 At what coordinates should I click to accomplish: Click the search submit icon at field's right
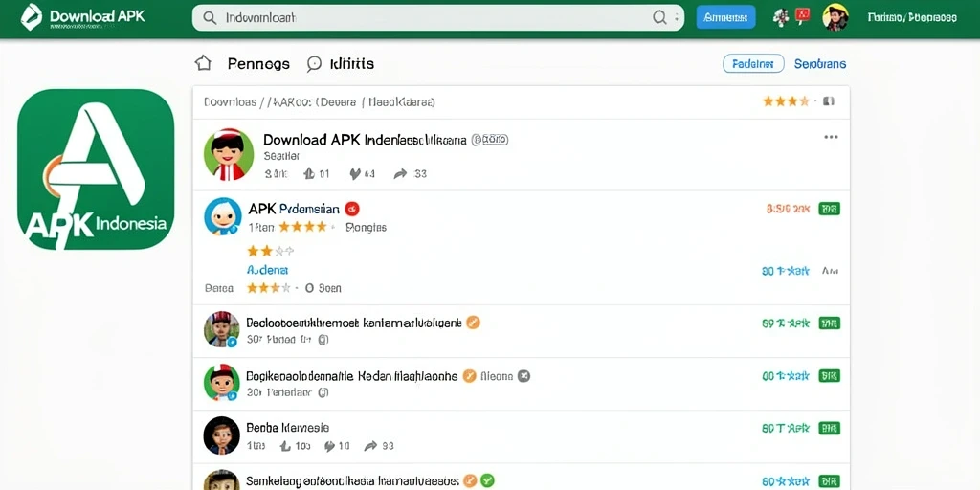pyautogui.click(x=659, y=17)
